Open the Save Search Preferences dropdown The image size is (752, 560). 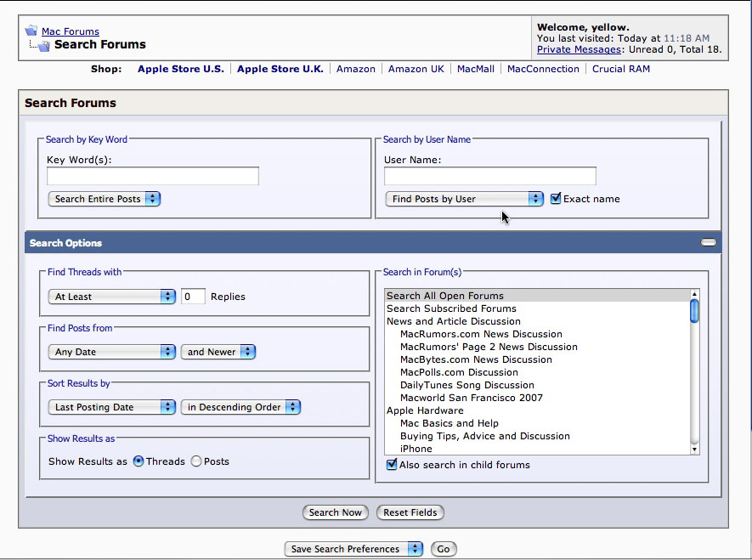[354, 549]
